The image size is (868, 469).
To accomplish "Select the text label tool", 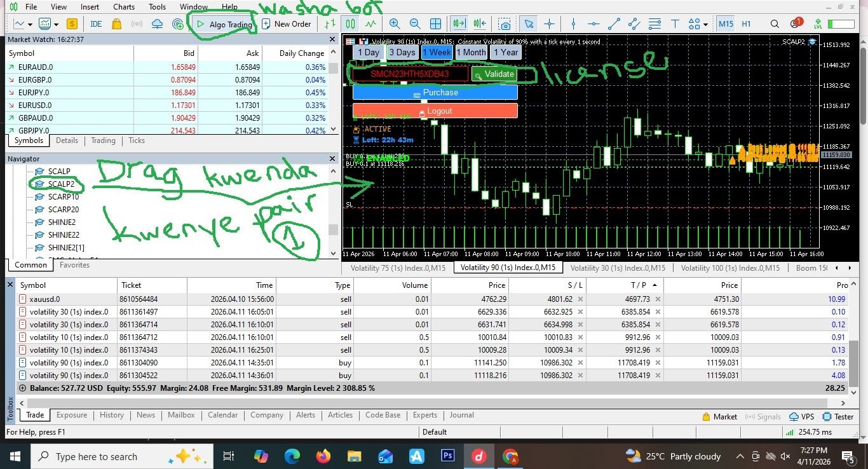I will (675, 24).
